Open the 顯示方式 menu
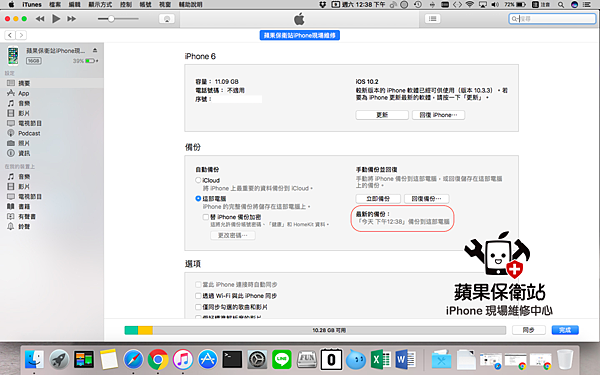 100,5
